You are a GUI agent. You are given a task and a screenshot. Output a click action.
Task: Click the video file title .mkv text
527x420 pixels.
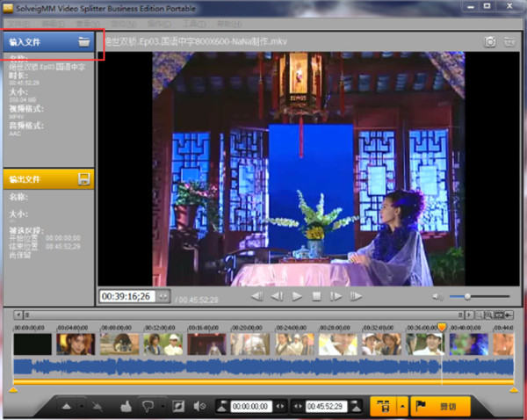click(196, 41)
